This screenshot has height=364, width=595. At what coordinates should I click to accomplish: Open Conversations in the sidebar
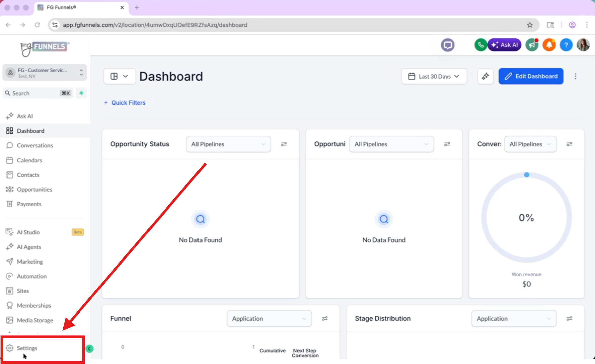click(45, 145)
